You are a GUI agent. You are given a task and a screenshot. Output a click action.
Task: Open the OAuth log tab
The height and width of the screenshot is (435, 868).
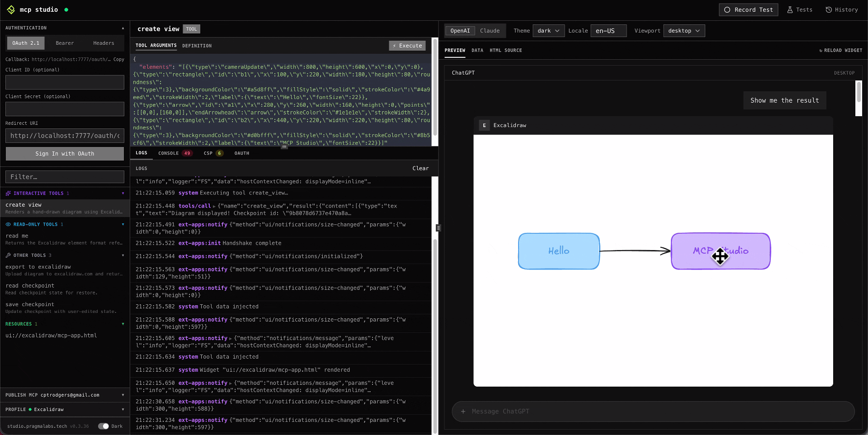pyautogui.click(x=242, y=153)
